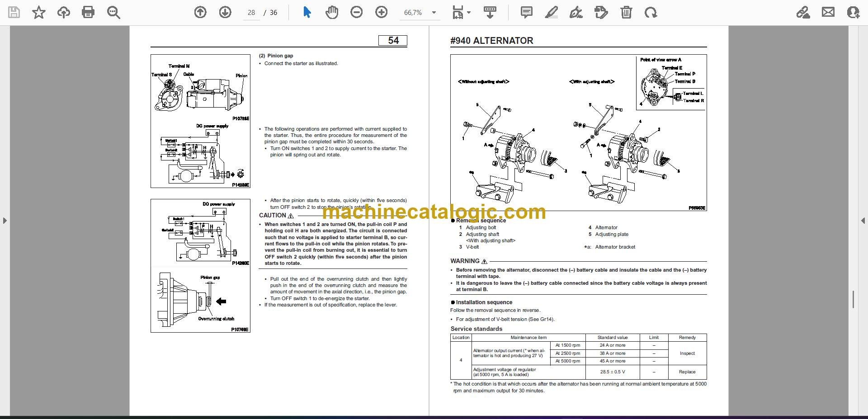
Task: Click the pinion gap overrunning clutch diagram
Action: pos(200,300)
